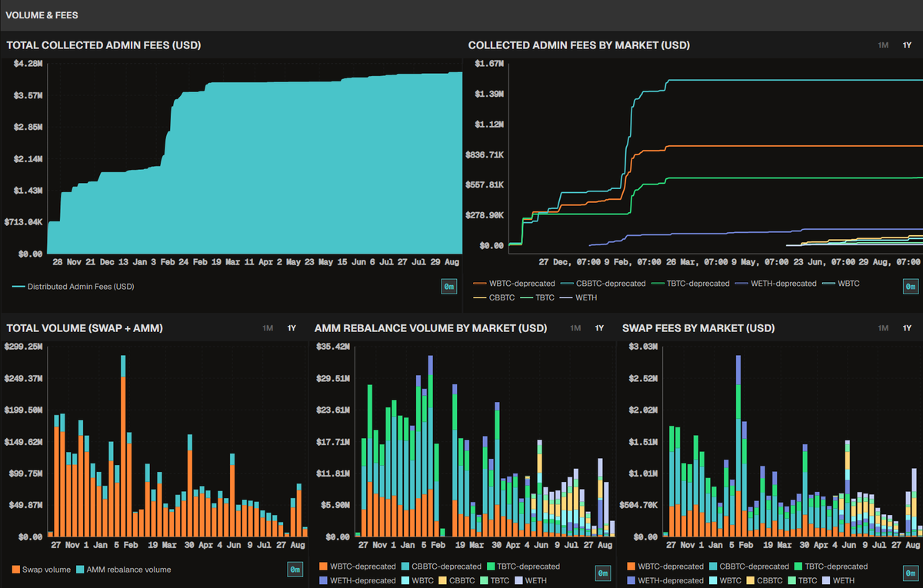Toggle TBTC in AMM Rebalance Volume legend
Image resolution: width=923 pixels, height=588 pixels.
click(x=496, y=580)
